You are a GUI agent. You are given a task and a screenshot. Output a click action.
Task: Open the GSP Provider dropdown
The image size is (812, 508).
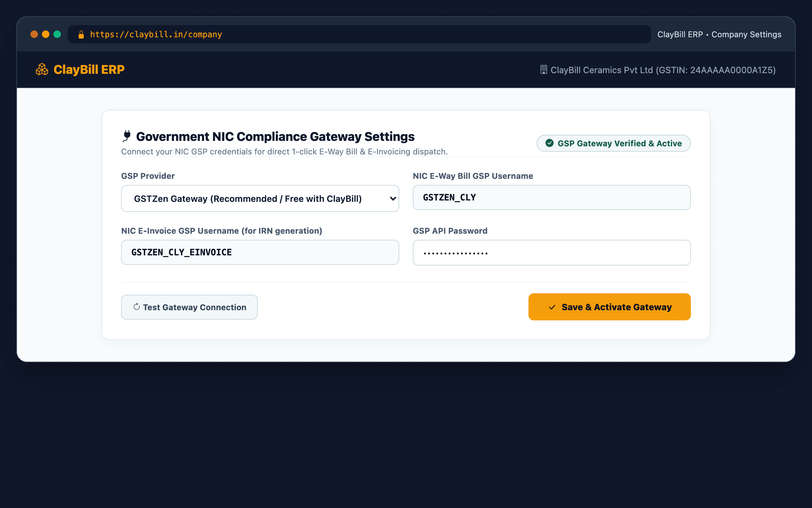(x=260, y=198)
